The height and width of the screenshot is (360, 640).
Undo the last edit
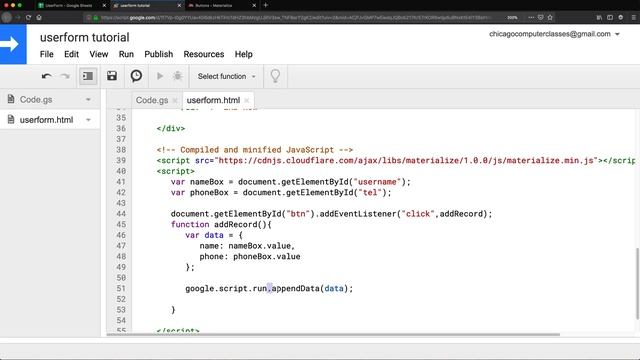47,76
